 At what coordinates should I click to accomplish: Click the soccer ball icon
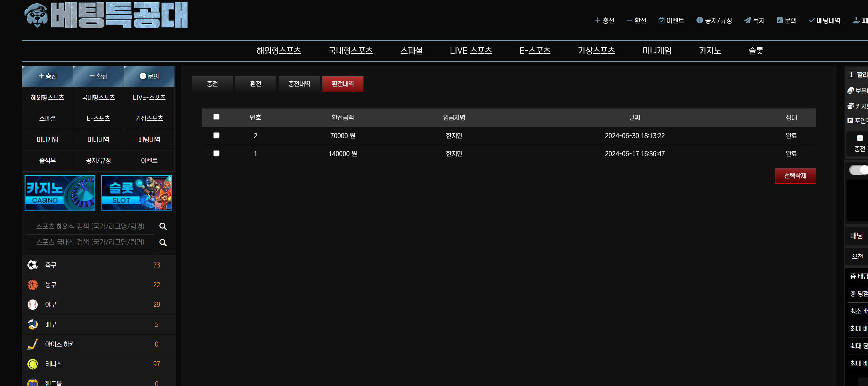(33, 265)
